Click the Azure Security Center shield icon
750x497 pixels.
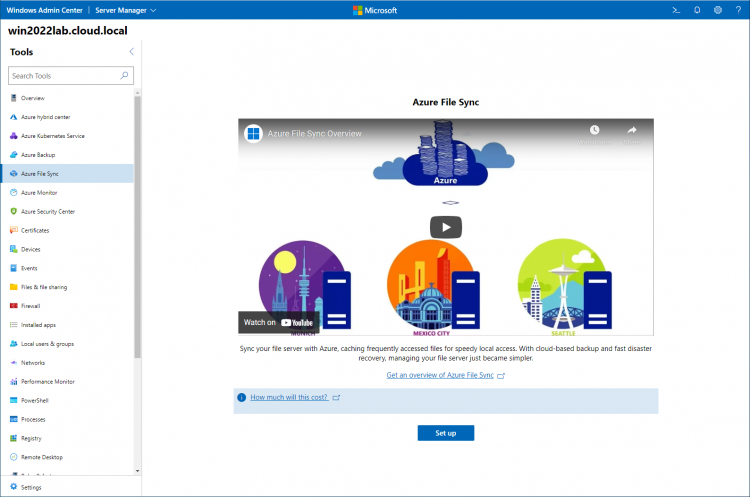pyautogui.click(x=13, y=211)
